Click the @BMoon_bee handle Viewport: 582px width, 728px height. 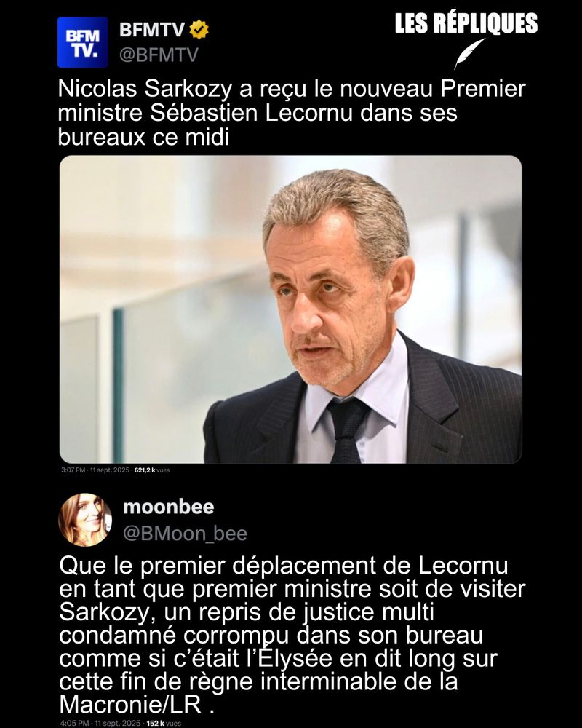[x=185, y=534]
